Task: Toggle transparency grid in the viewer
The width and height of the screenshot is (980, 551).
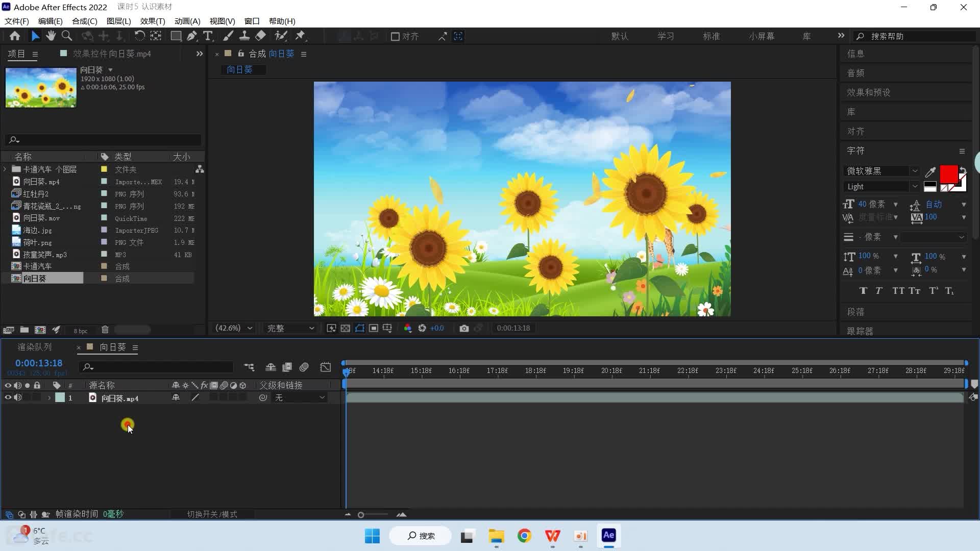Action: click(x=346, y=328)
